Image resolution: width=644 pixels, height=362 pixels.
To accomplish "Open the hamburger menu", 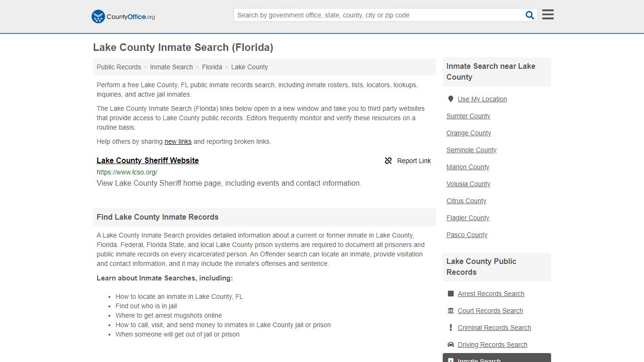I will 548,15.
